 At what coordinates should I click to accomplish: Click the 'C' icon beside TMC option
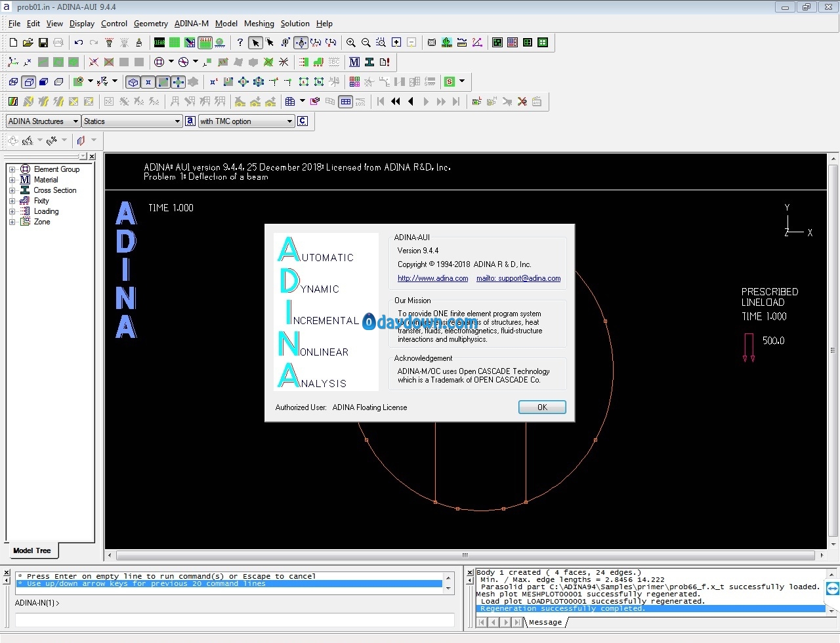[303, 121]
